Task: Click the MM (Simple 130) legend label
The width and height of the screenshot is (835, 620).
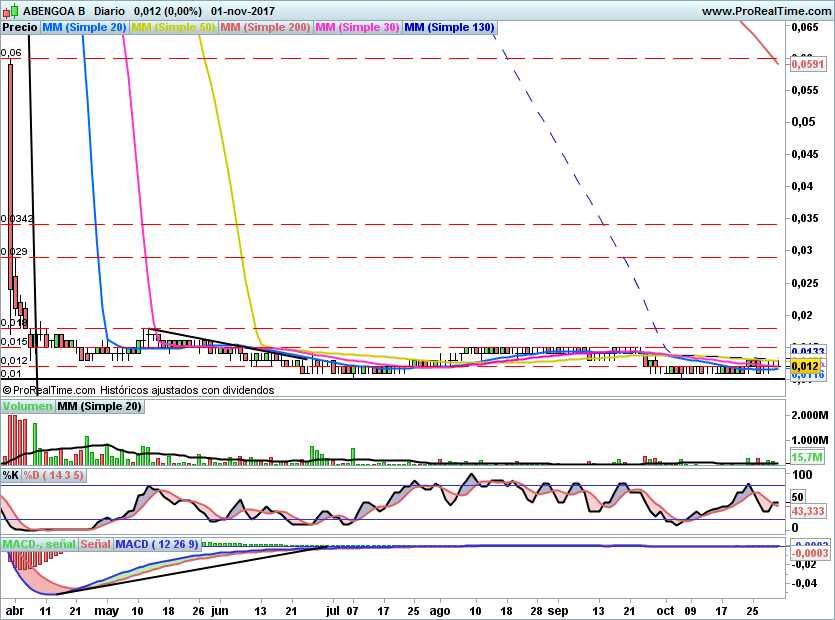Action: point(449,28)
